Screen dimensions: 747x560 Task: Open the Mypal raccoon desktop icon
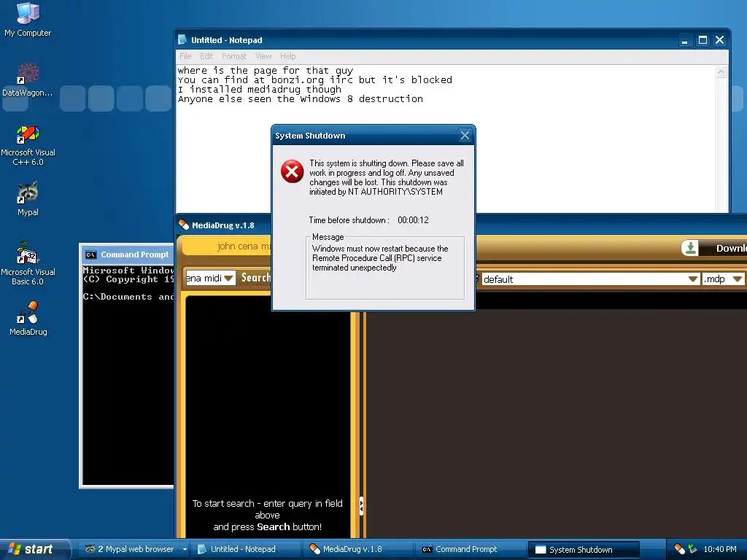28,199
